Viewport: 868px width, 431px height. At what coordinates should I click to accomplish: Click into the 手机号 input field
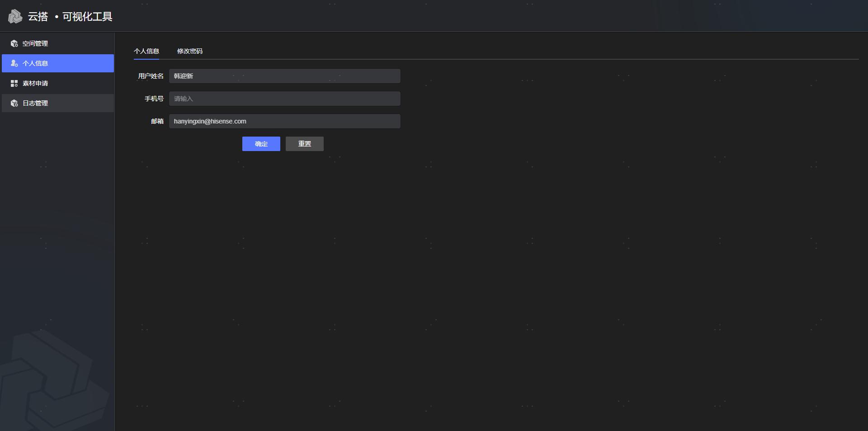click(284, 99)
